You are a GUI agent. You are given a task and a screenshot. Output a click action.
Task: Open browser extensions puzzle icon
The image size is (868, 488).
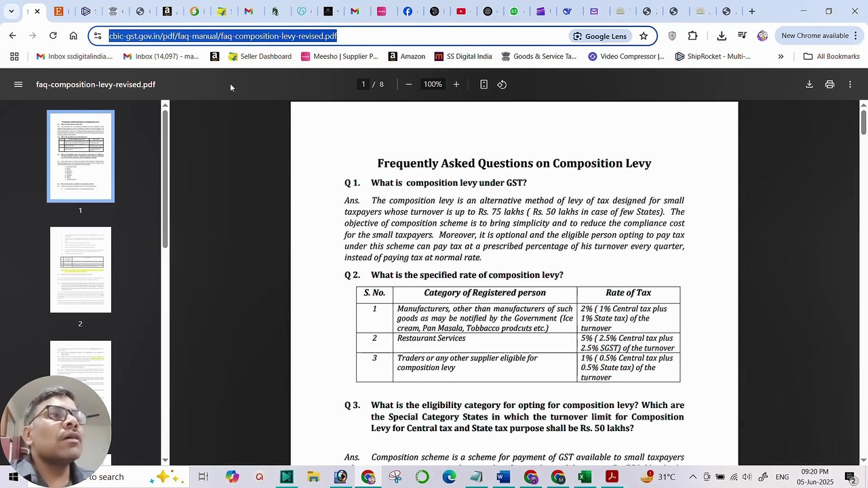tap(692, 36)
